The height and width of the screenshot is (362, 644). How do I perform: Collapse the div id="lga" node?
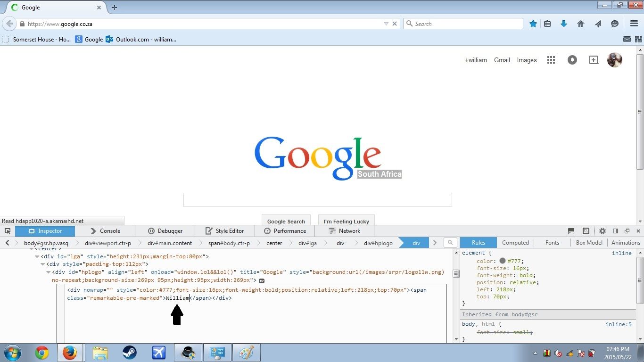(37, 256)
